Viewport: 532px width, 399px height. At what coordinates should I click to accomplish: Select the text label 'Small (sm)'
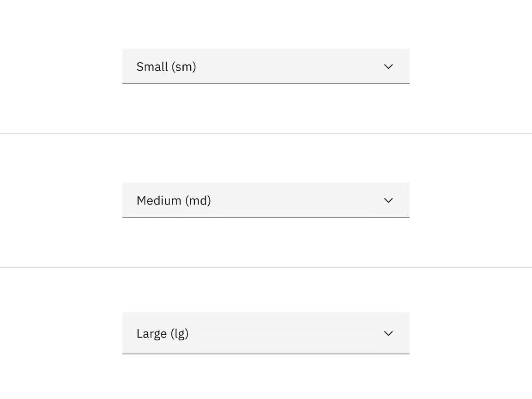166,66
